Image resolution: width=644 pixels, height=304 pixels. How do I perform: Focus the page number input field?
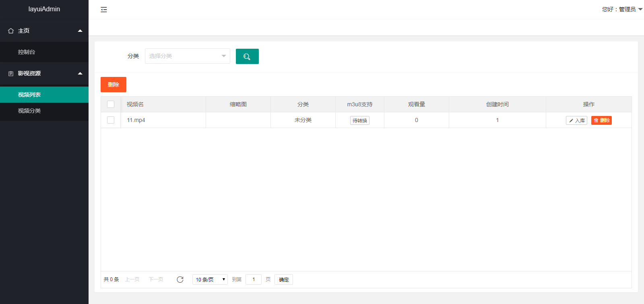(254, 279)
